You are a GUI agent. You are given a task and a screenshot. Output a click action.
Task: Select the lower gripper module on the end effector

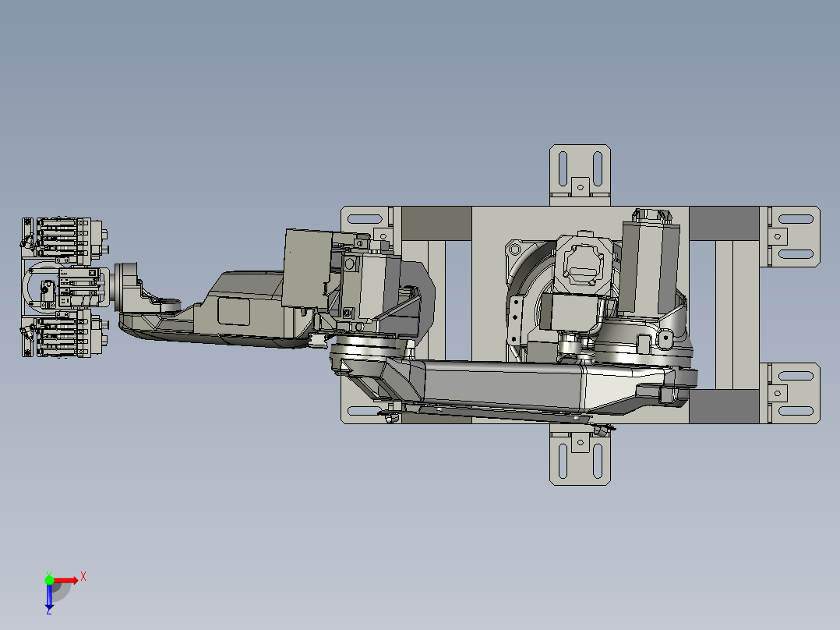point(64,334)
